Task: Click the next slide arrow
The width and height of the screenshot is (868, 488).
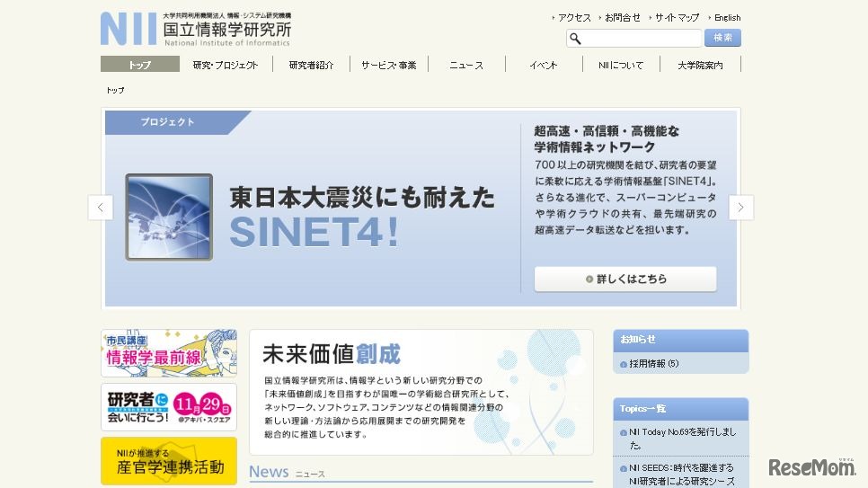Action: pos(740,208)
